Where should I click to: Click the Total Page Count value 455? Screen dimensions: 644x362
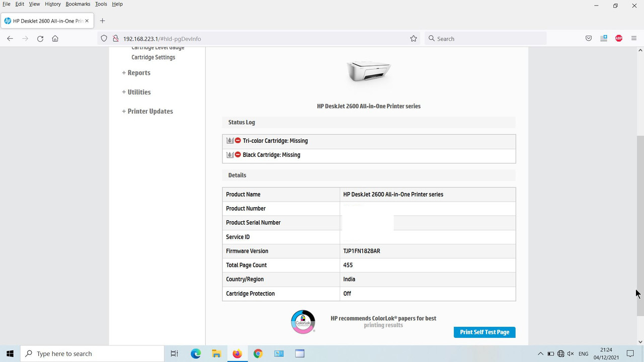click(348, 265)
